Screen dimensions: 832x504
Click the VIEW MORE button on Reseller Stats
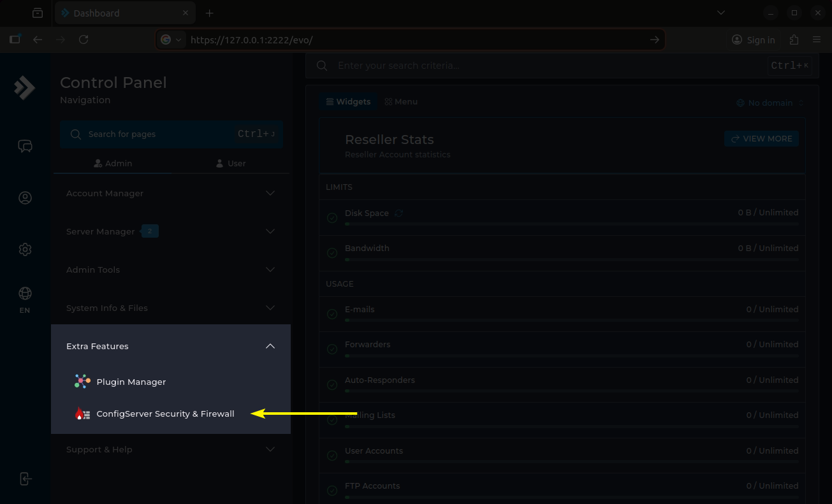(x=761, y=138)
